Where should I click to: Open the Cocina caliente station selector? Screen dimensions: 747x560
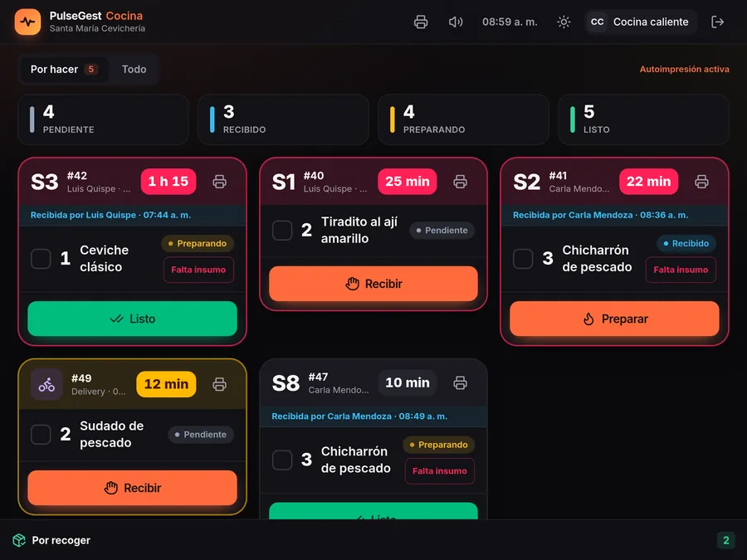(x=641, y=22)
